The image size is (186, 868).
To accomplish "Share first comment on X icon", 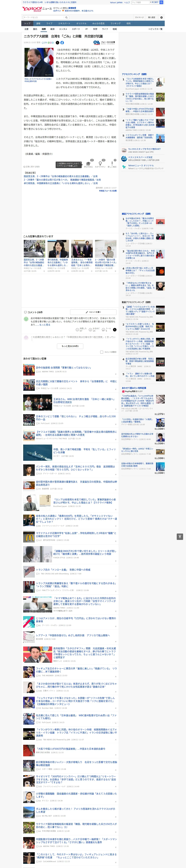I will [x=115, y=330].
